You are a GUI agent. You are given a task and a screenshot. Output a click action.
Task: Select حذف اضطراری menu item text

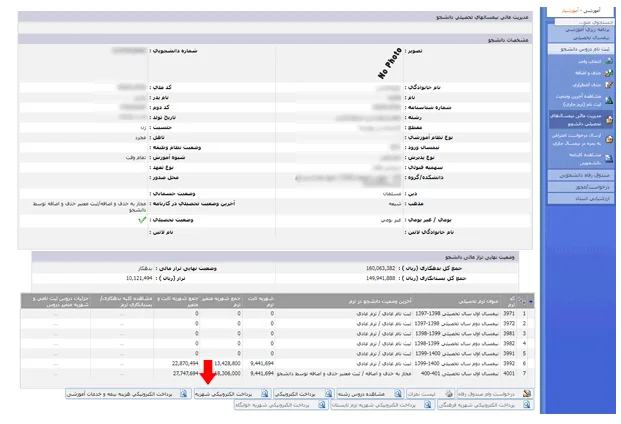tap(587, 85)
